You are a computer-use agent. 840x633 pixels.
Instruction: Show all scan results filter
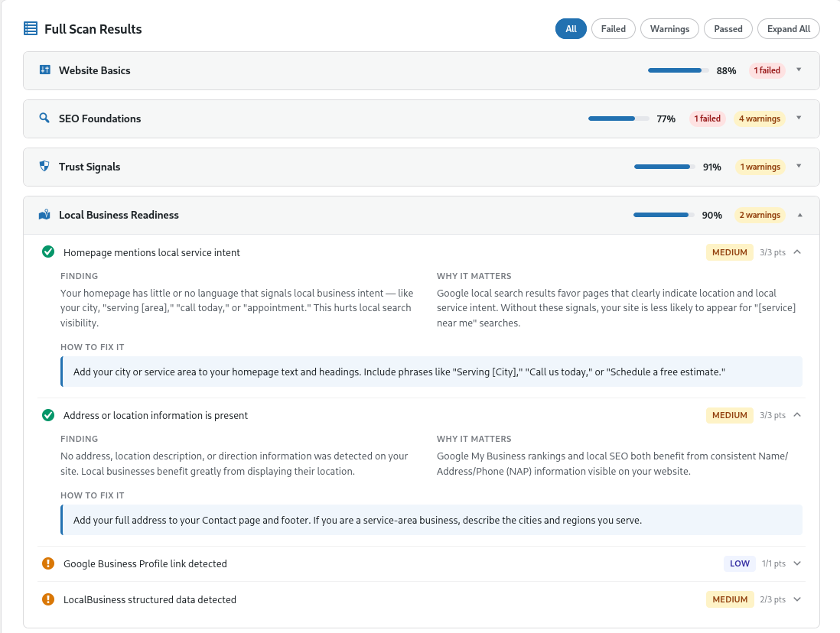pyautogui.click(x=571, y=29)
